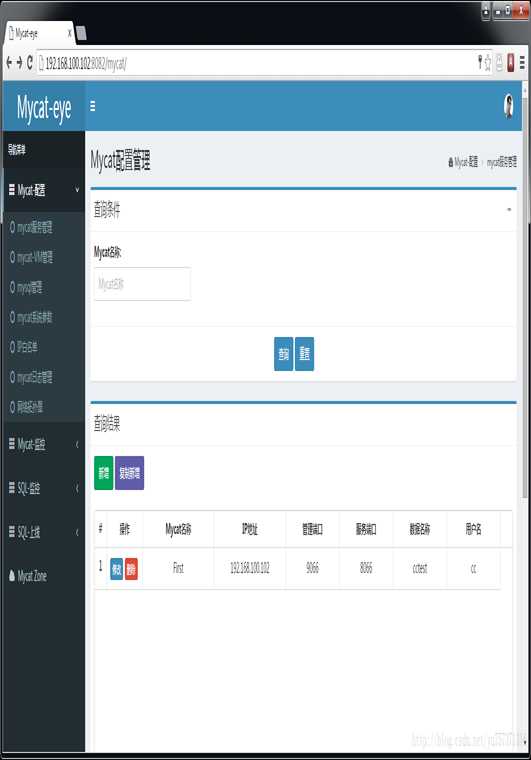Click the 服务端口 column header
Screen dimensions: 531x760
pyautogui.click(x=366, y=529)
